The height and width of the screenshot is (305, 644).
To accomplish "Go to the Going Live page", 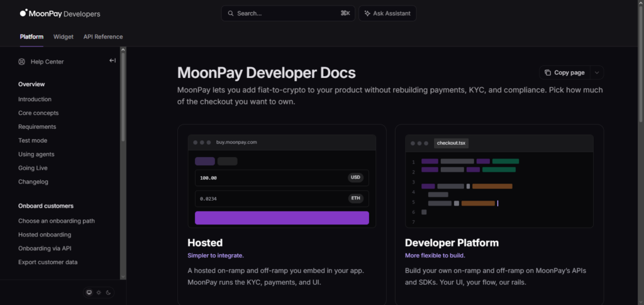I will [33, 168].
